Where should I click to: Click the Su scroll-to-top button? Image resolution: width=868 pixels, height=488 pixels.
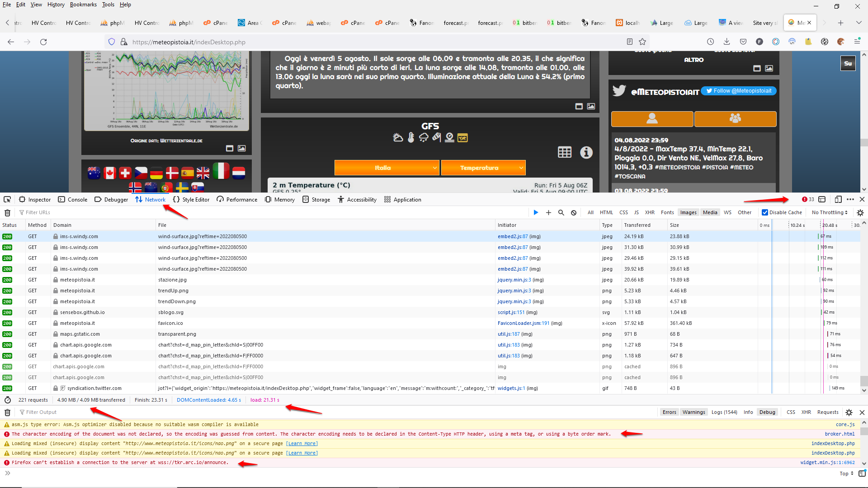848,63
